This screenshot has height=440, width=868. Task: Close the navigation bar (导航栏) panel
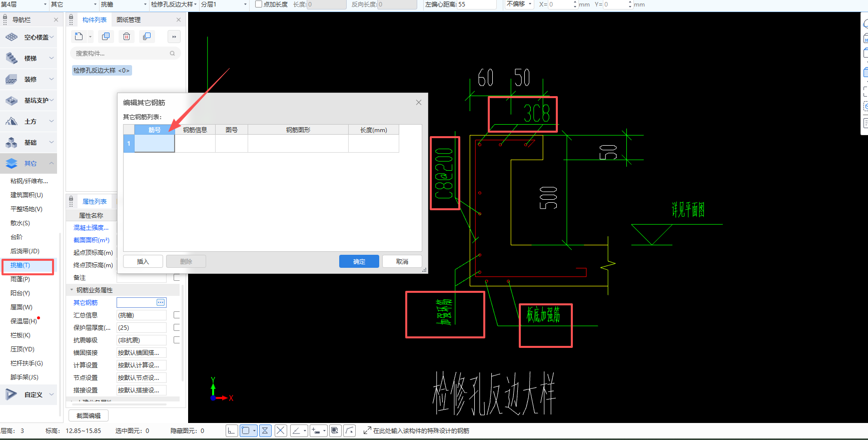56,20
